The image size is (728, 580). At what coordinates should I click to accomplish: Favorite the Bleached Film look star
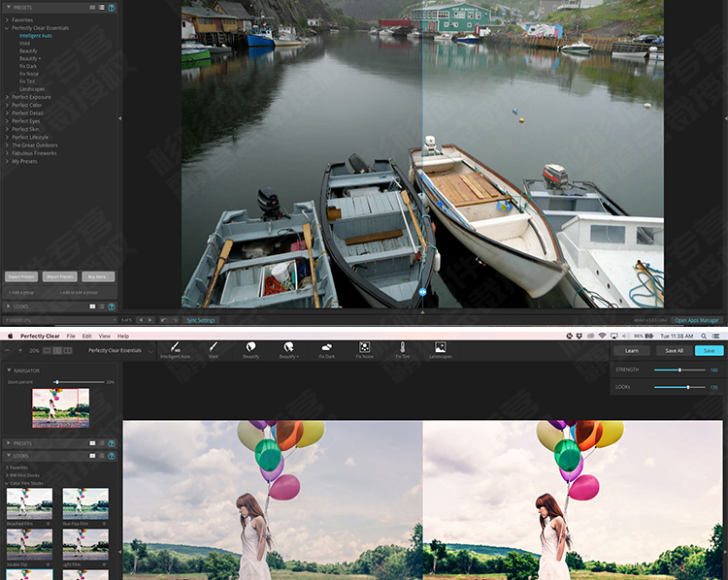pos(48,524)
